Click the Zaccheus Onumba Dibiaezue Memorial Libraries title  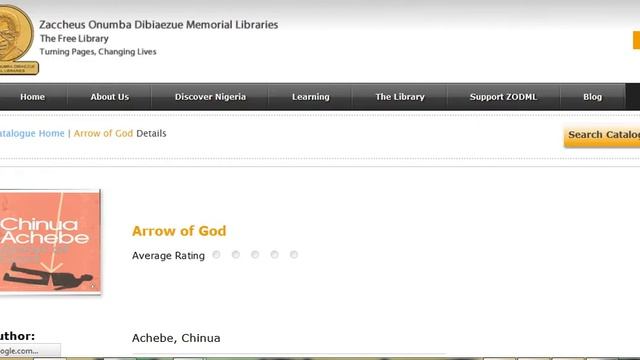(x=158, y=24)
